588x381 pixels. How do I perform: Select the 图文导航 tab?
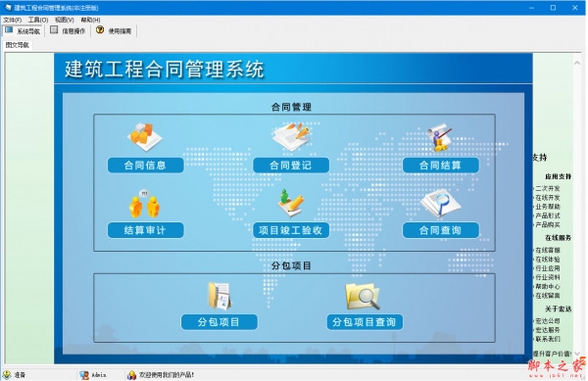click(x=18, y=45)
